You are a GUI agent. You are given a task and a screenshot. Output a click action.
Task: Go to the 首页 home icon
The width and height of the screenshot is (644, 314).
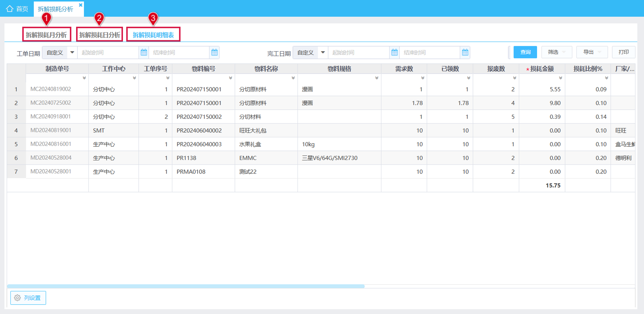[10, 8]
